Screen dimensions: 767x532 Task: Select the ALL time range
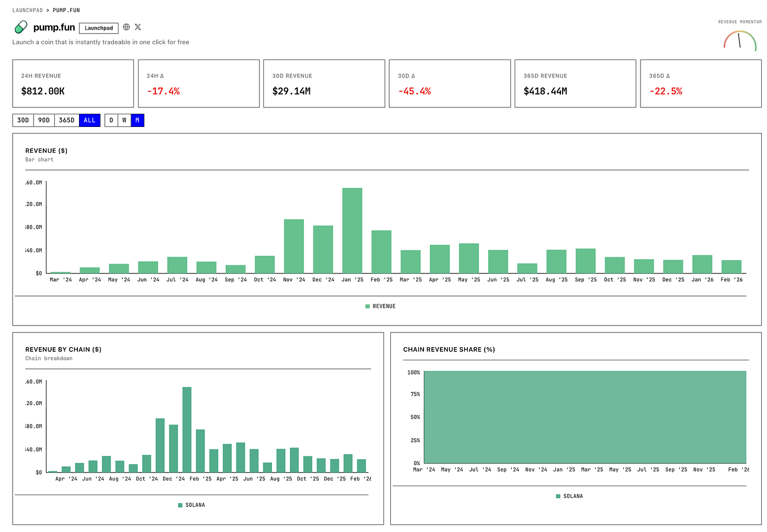pos(90,120)
